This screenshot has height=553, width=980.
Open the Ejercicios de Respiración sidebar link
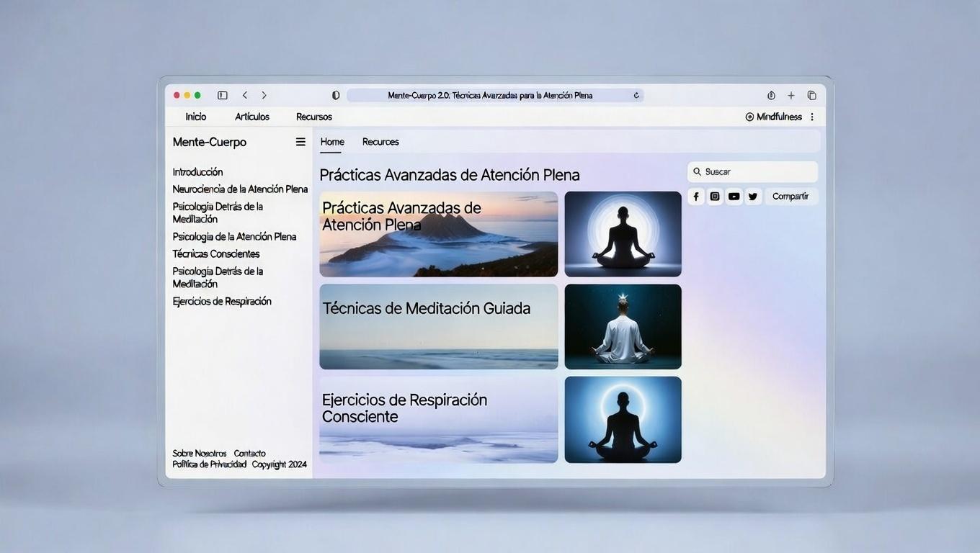tap(222, 302)
